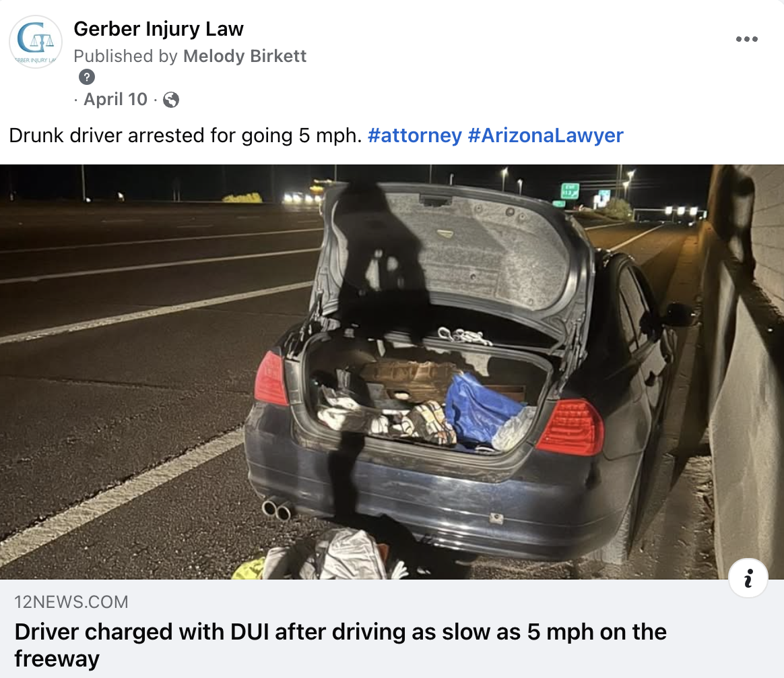Click the Gerber Injury Law profile logo

pos(36,42)
